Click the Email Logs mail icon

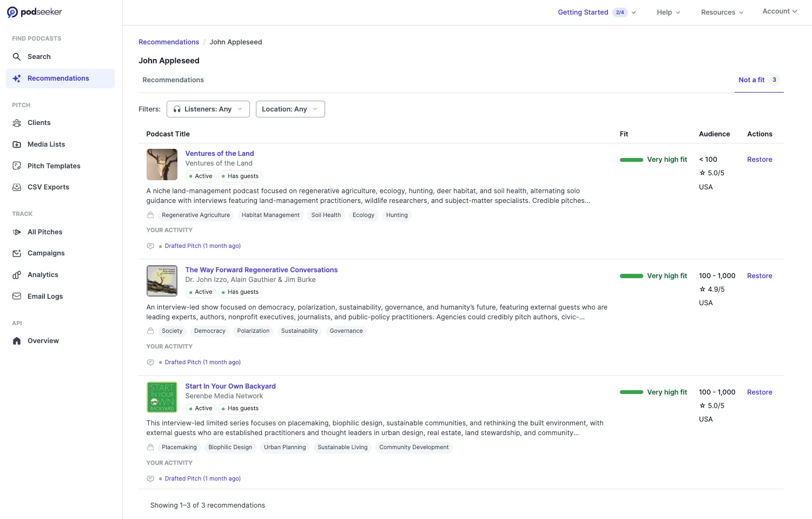coord(17,297)
